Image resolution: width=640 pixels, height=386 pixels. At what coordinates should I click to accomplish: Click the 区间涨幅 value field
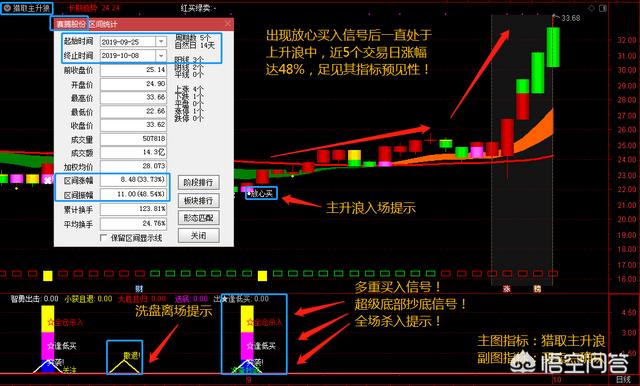click(x=133, y=180)
